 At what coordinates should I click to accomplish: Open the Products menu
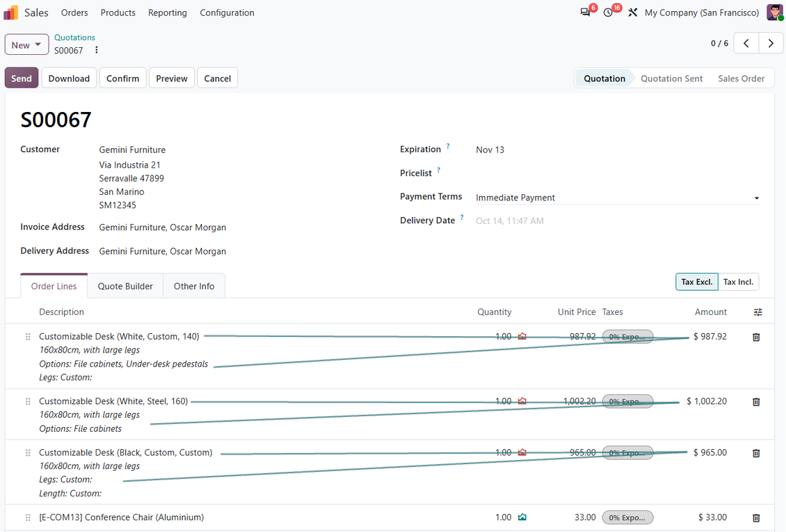118,13
